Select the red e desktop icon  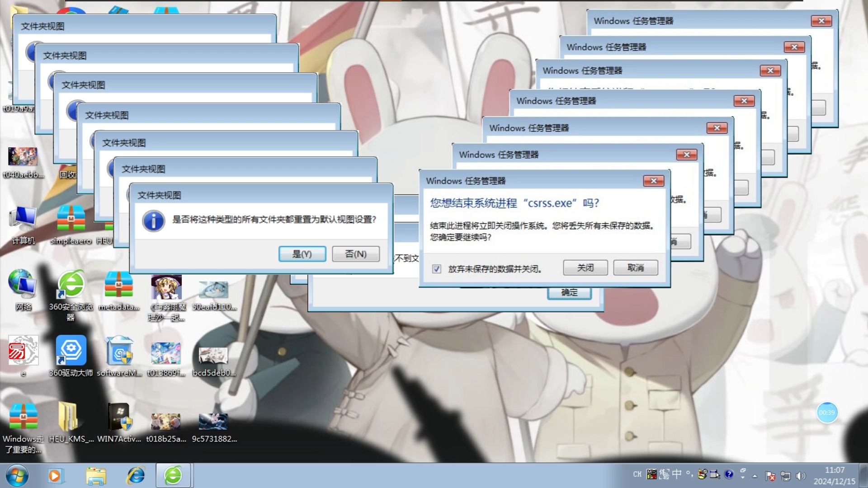(x=23, y=356)
